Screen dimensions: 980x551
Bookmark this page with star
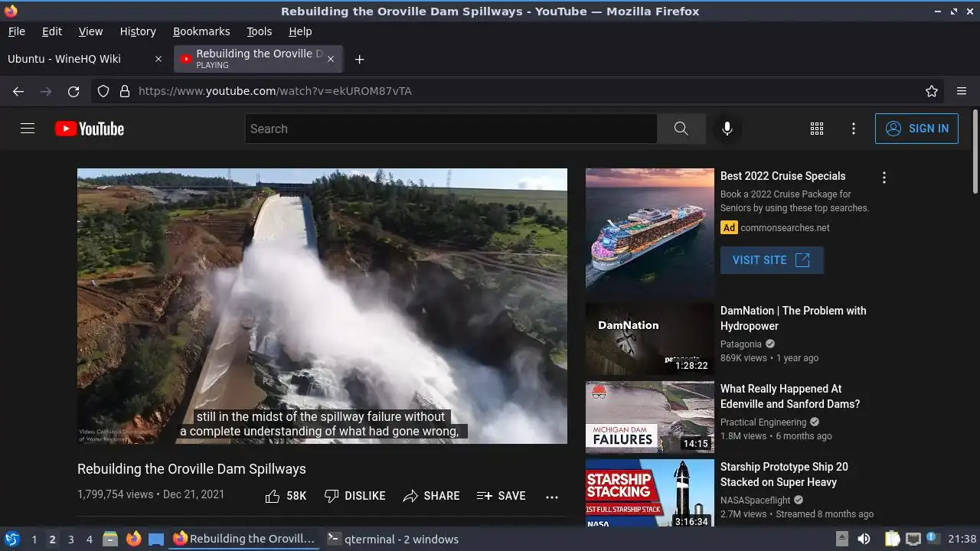[932, 91]
